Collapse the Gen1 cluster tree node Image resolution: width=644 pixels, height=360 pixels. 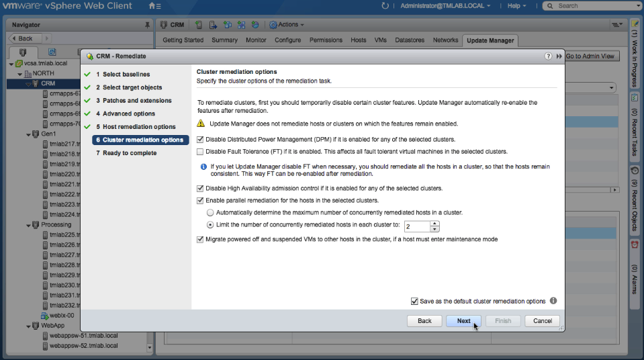(20, 134)
